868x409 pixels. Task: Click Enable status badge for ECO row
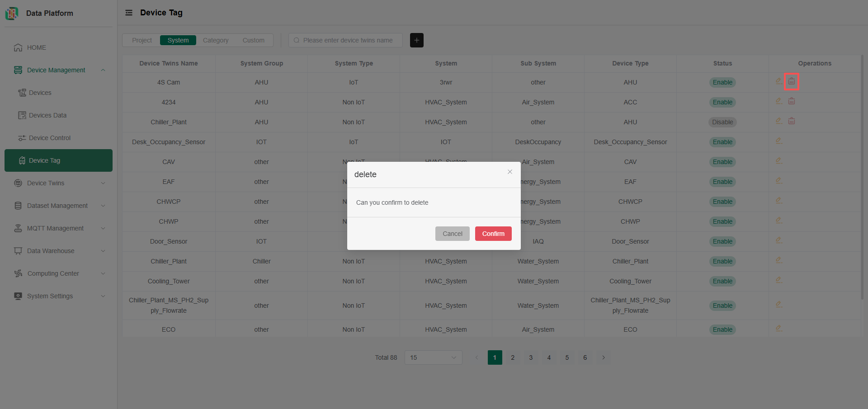coord(722,329)
